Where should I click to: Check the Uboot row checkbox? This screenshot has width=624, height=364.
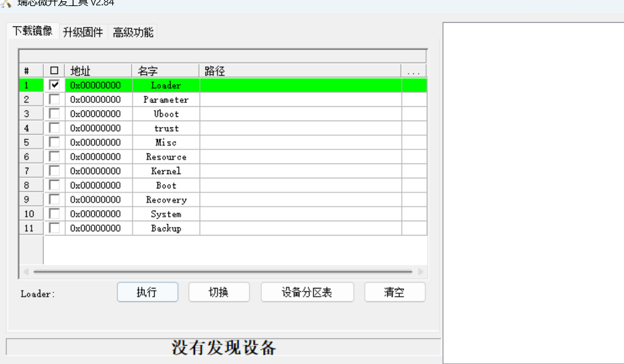[x=55, y=114]
